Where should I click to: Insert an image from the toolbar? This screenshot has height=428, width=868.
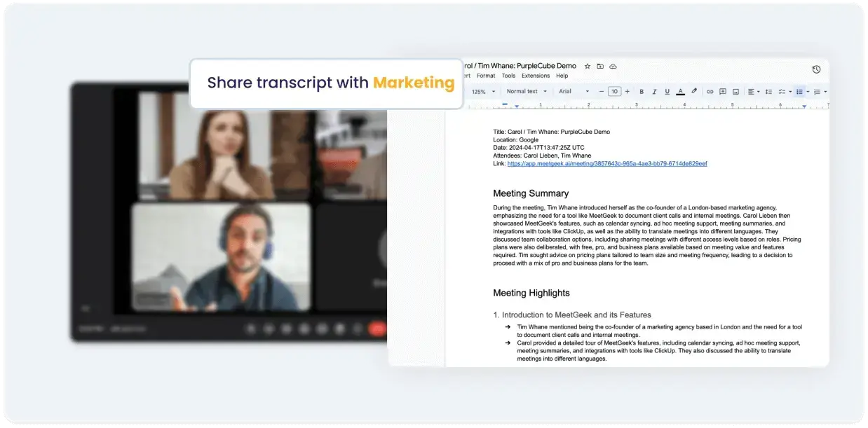(x=735, y=91)
